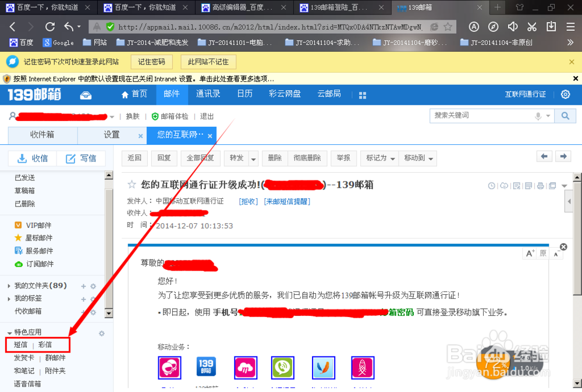Print the email using printer icon

click(x=541, y=186)
